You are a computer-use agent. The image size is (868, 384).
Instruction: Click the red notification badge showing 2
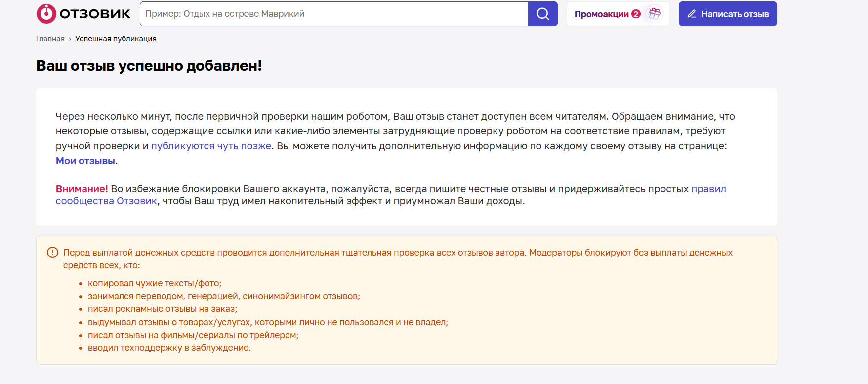636,14
